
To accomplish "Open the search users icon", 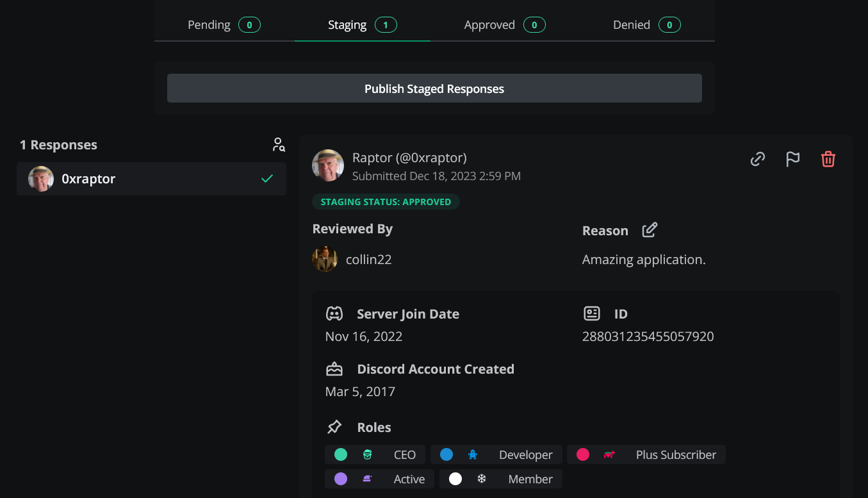I will click(278, 145).
